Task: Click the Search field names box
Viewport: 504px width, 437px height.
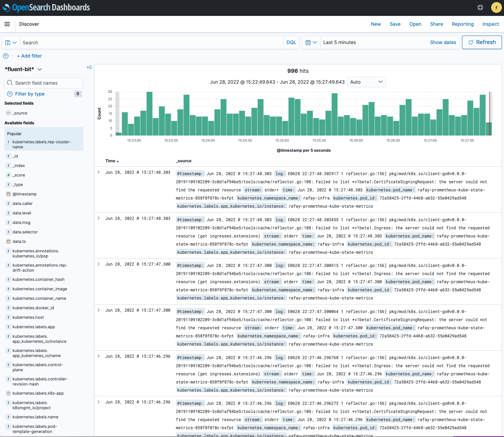Action: [44, 83]
